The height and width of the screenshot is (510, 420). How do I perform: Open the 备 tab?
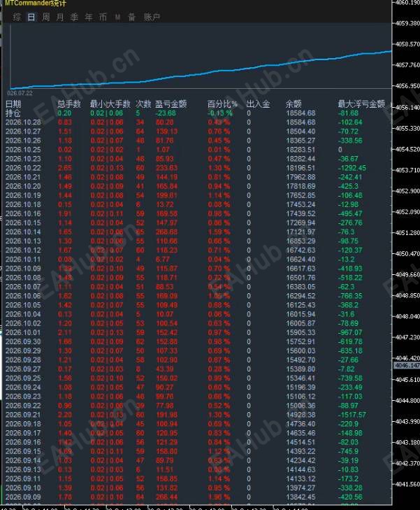coord(131,17)
